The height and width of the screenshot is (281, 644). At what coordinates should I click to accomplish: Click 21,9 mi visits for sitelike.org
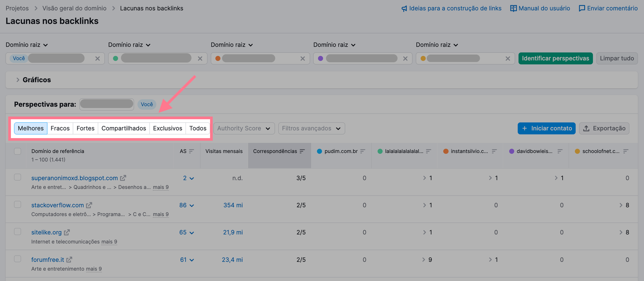coord(233,232)
